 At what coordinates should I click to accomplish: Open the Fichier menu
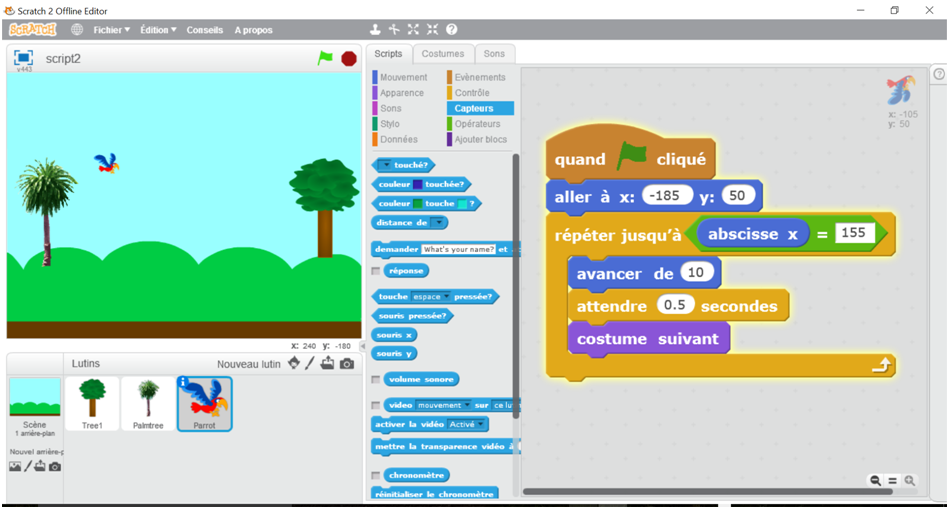pos(111,30)
